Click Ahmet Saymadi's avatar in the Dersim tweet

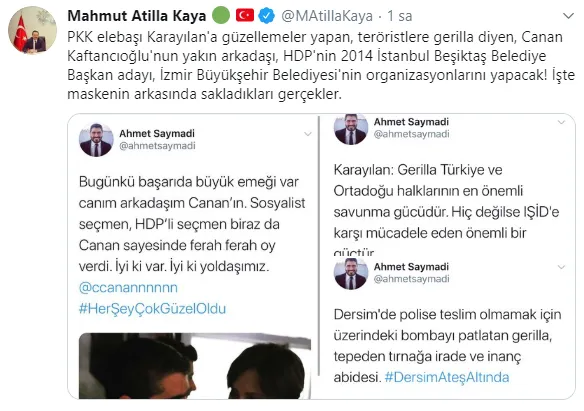click(x=351, y=273)
